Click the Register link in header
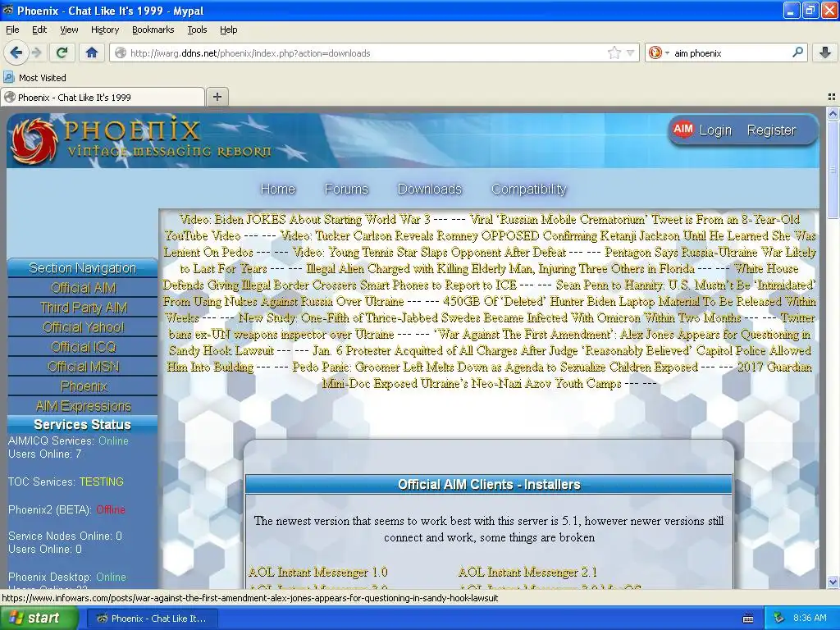Viewport: 840px width, 630px height. pos(771,130)
